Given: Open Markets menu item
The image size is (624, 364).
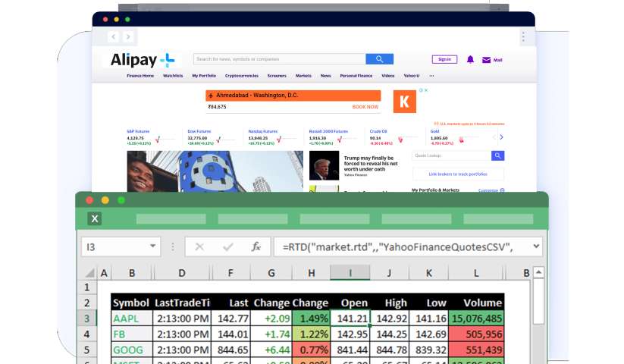Looking at the screenshot, I should pyautogui.click(x=303, y=76).
